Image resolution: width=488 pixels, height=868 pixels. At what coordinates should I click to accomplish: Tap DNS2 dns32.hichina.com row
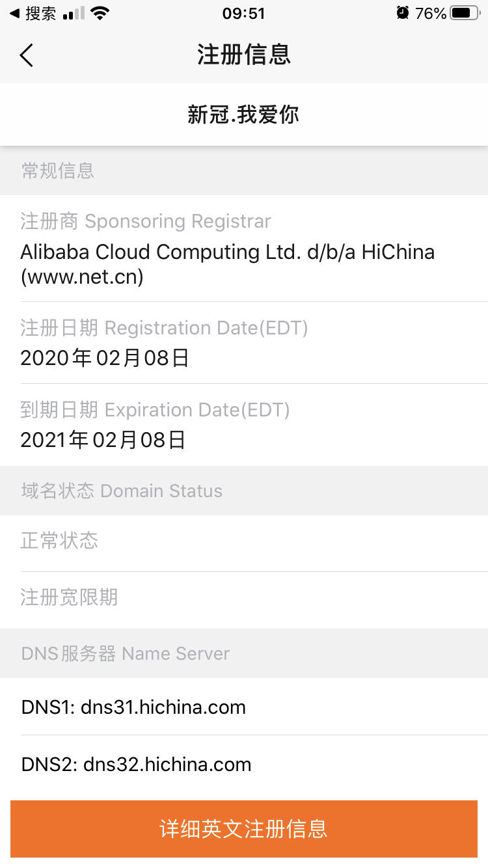136,764
